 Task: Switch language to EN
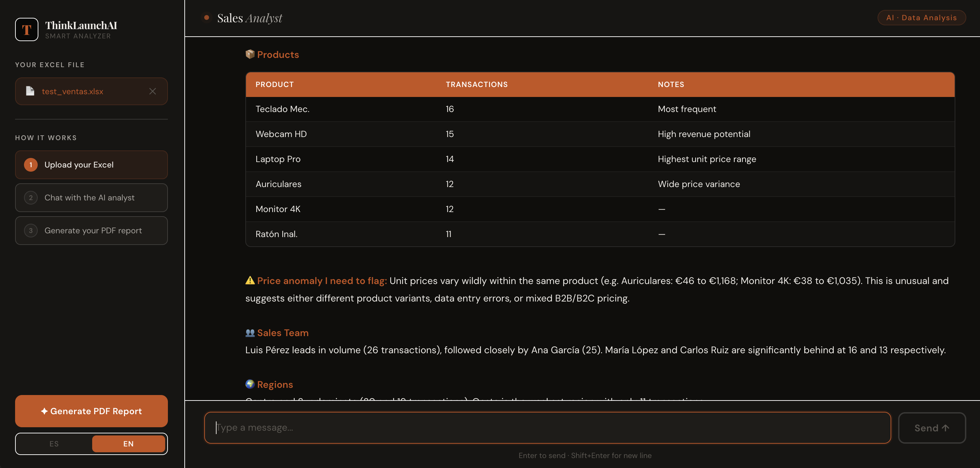point(128,444)
